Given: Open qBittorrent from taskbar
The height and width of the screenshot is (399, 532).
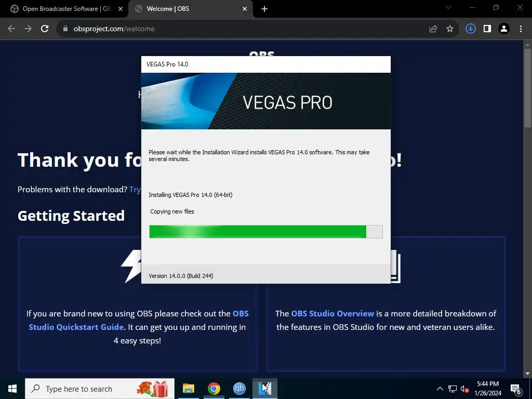Looking at the screenshot, I should point(239,389).
